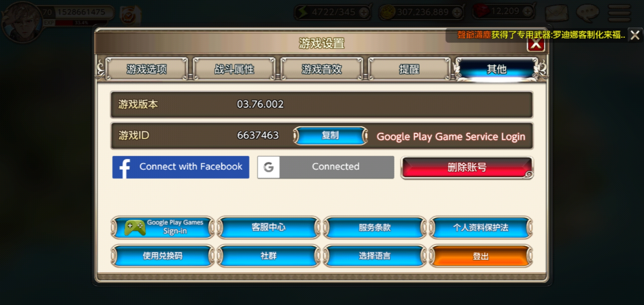Click the orange 登出 logout button
This screenshot has width=644, height=305.
coord(481,256)
